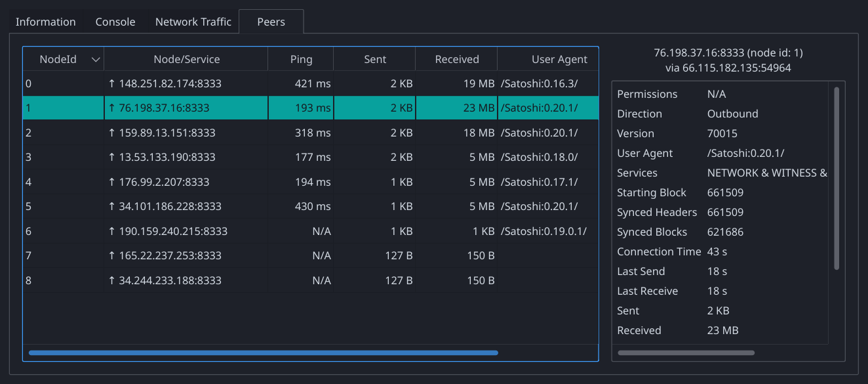Select the Peers tab

271,22
